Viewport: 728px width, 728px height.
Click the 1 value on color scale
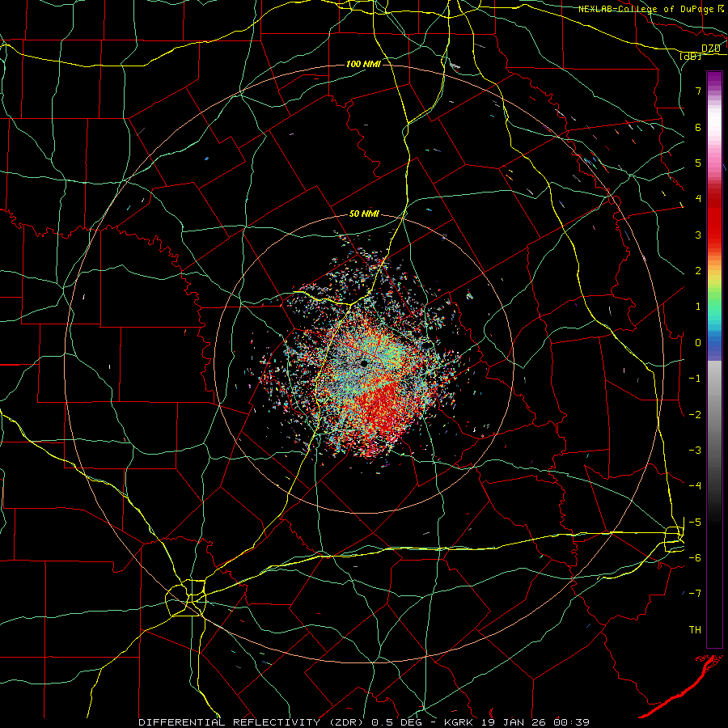(698, 307)
